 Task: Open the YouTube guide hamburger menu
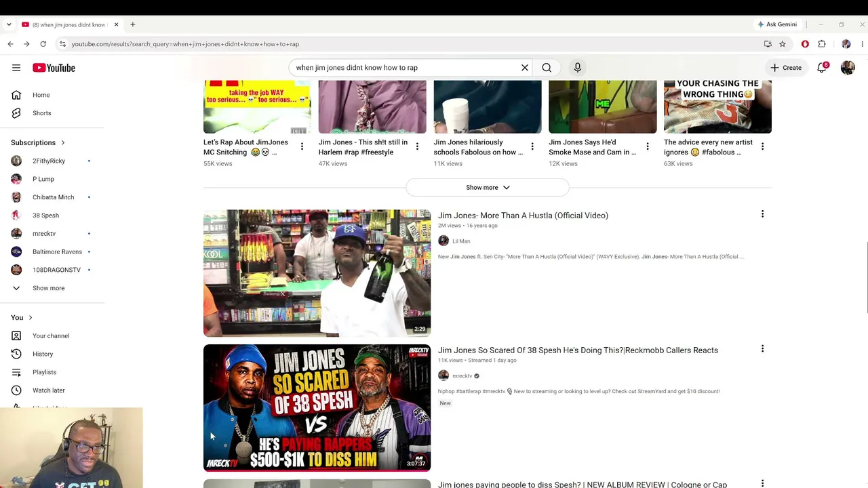point(16,68)
